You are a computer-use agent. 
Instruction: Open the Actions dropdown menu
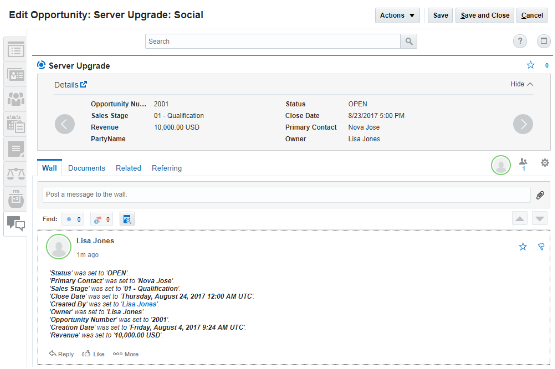pos(397,16)
